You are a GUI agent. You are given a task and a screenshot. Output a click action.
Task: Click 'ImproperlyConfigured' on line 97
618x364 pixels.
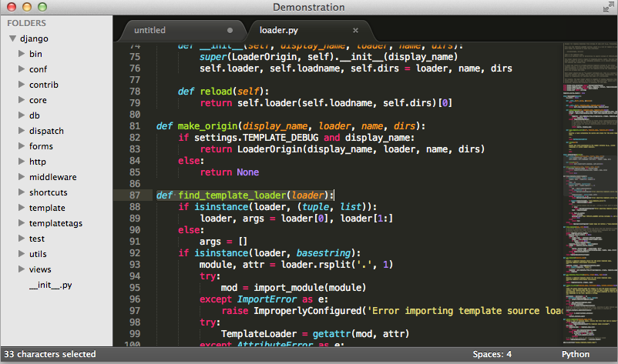point(307,311)
